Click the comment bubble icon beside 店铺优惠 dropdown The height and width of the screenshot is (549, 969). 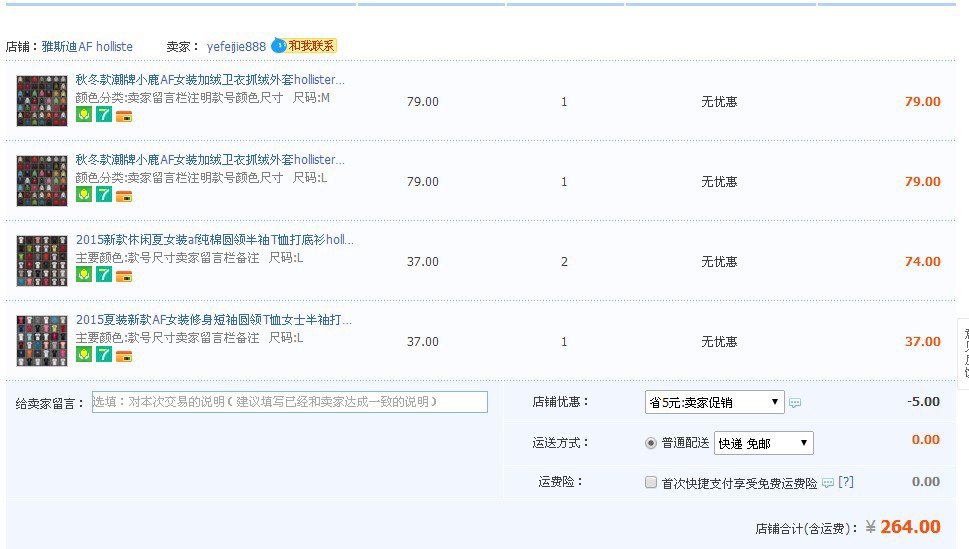point(795,403)
